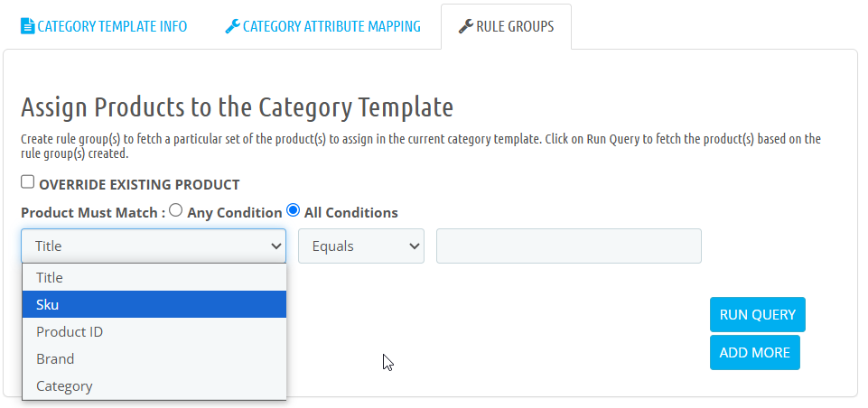Select the Any Condition radio button
Screen dimensions: 868x408
176,210
